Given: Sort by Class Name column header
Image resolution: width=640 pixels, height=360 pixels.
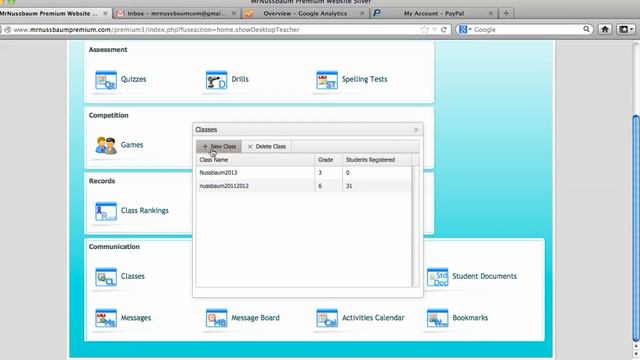Looking at the screenshot, I should tap(256, 160).
